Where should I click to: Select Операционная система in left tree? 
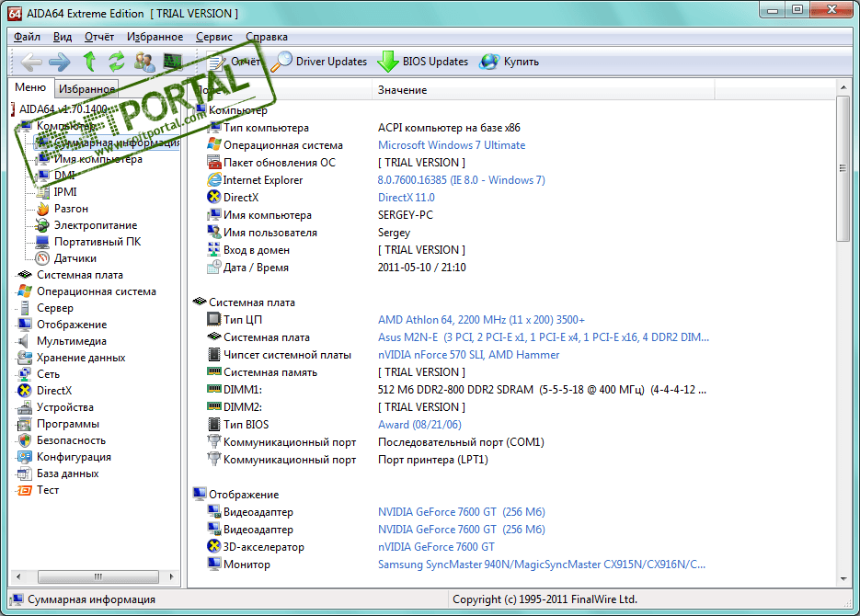[96, 291]
